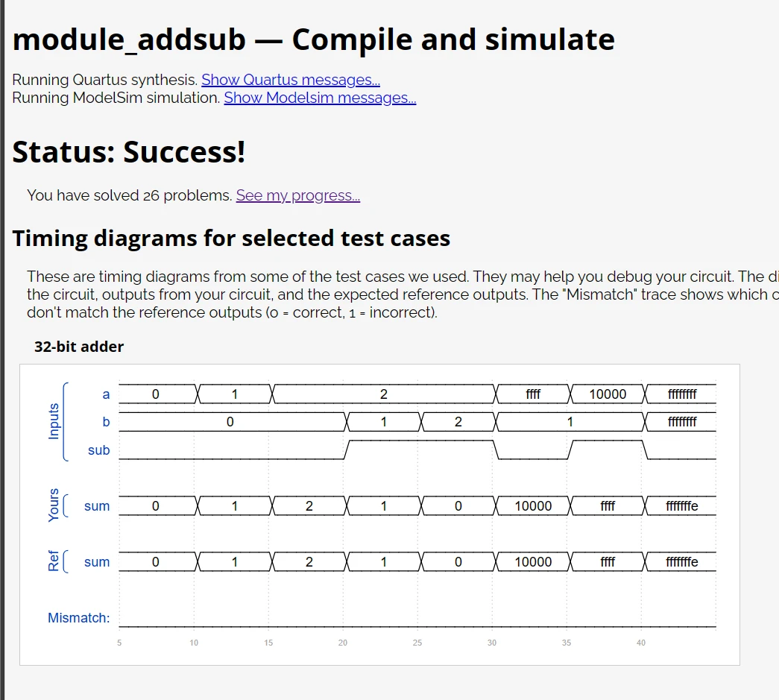Select the 'sum' label in Ref group
The width and height of the screenshot is (779, 700).
point(97,562)
